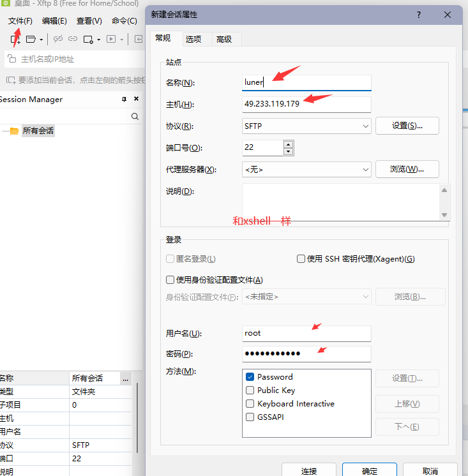468x476 pixels.
Task: Click the help question mark in dialog title
Action: [419, 15]
